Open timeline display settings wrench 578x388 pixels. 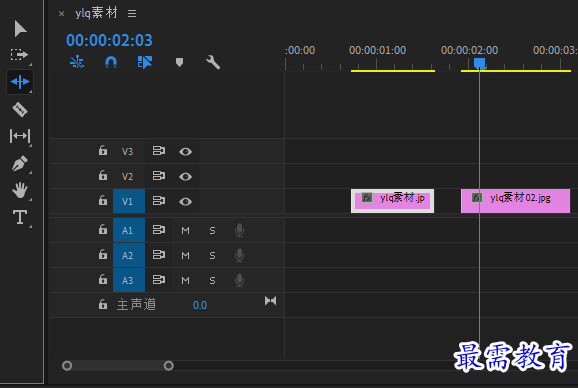(213, 62)
